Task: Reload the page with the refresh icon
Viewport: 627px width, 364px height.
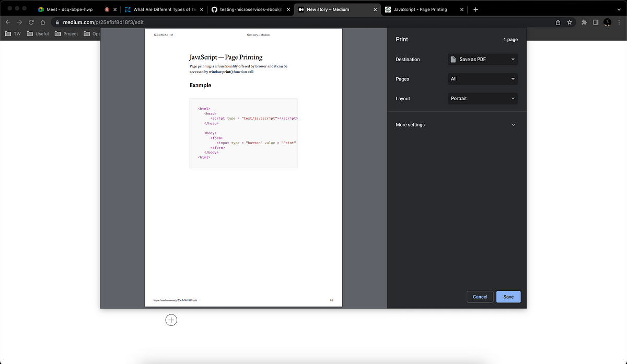Action: tap(31, 22)
